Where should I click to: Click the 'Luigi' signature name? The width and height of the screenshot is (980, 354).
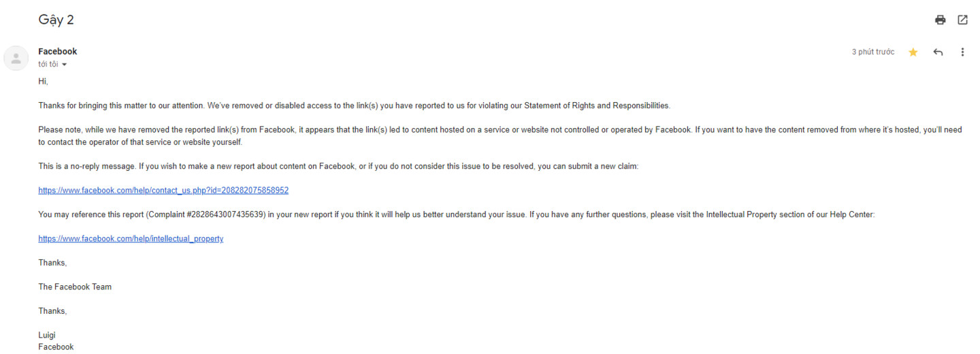point(47,336)
